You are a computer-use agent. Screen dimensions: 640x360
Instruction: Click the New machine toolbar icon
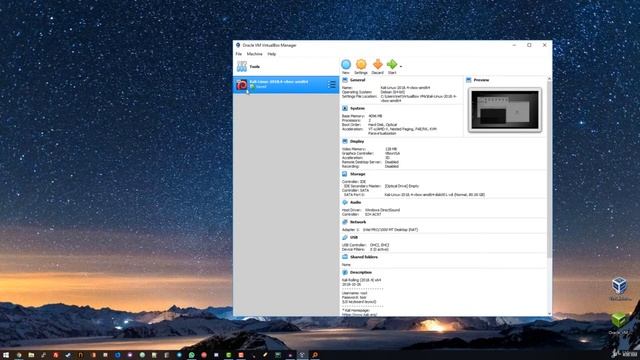click(346, 64)
